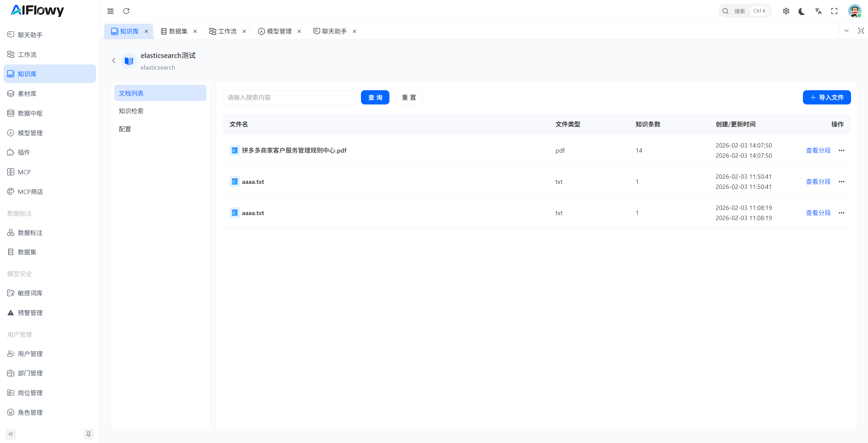Click the 导入文件 button
Screen dimensions: 868x443
[x=827, y=97]
